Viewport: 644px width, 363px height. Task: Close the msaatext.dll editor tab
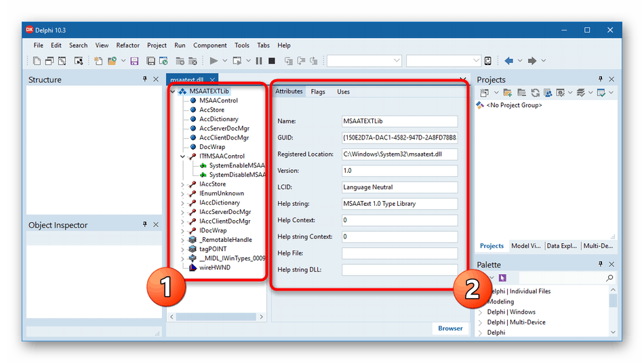[x=212, y=79]
